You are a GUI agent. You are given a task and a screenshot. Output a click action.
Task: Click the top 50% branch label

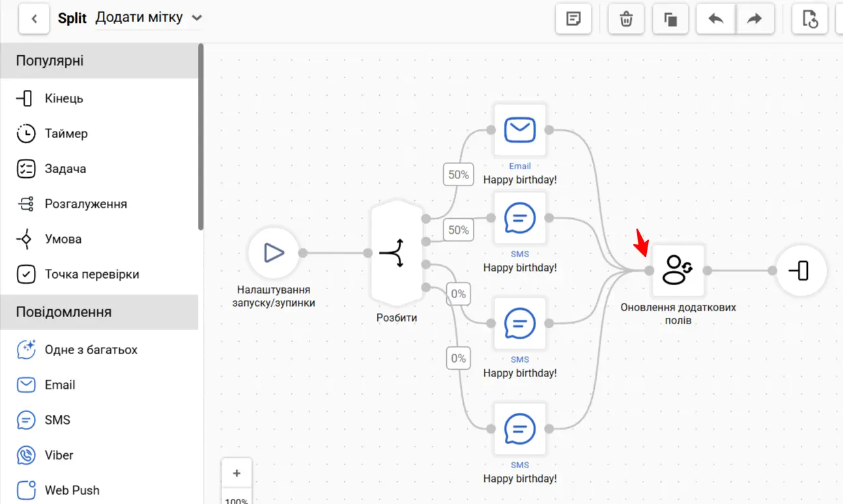point(459,175)
